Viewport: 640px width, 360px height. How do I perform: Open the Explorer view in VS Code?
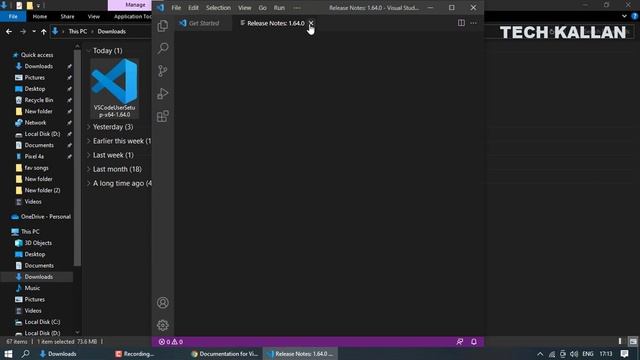pyautogui.click(x=162, y=26)
